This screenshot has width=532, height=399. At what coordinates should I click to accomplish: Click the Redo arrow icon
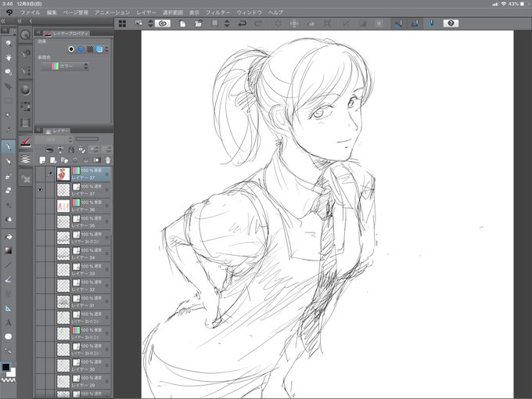coord(258,23)
